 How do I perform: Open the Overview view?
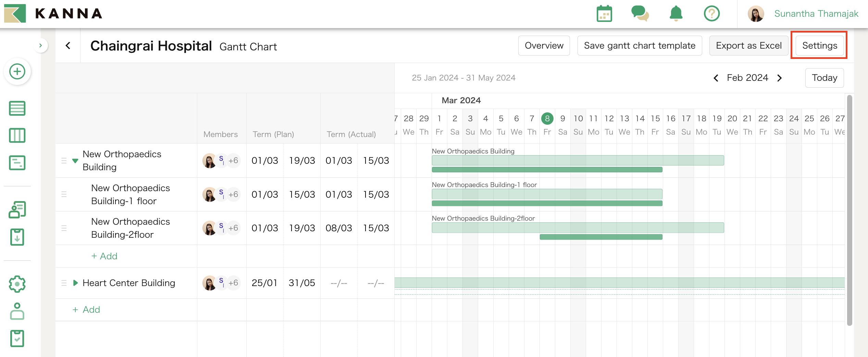(544, 46)
